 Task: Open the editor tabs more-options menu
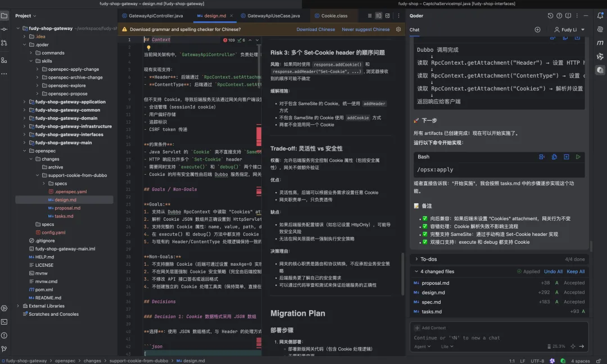coord(398,16)
